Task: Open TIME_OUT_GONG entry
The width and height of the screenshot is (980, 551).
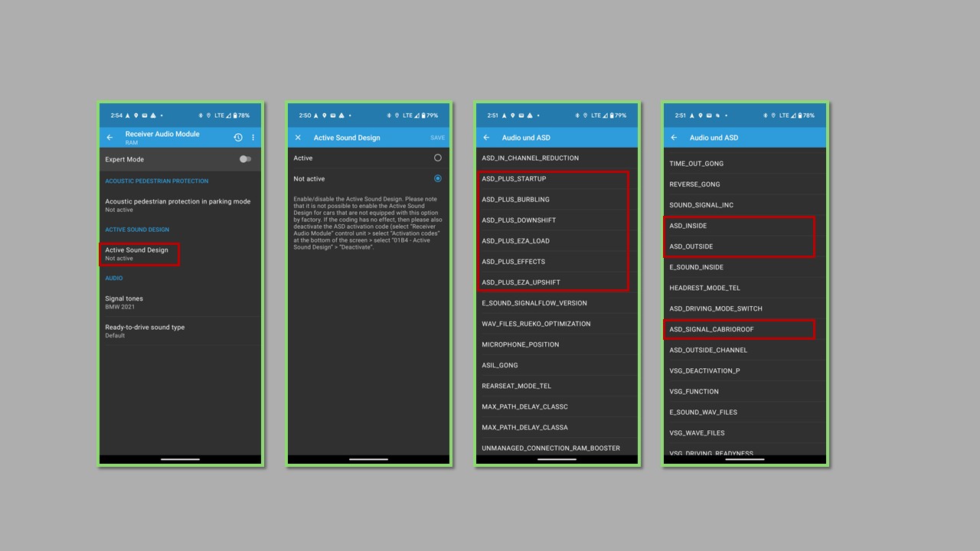Action: 745,164
